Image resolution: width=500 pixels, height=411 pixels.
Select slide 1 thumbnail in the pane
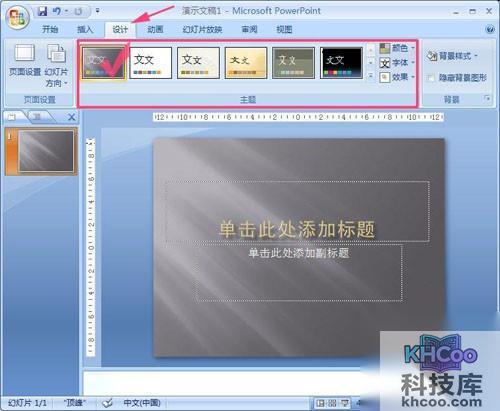click(x=45, y=151)
